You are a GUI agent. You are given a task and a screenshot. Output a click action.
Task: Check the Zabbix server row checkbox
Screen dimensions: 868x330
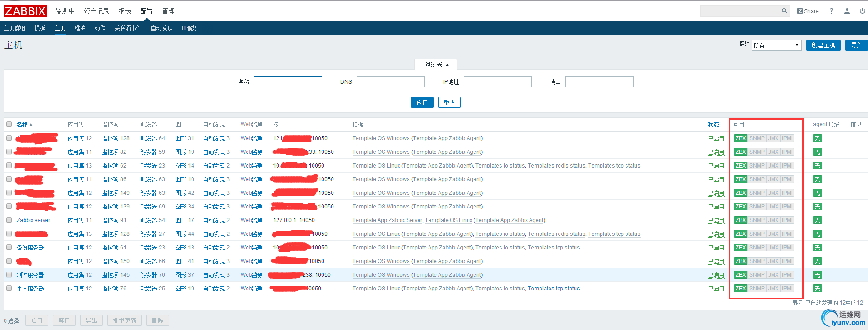click(9, 220)
